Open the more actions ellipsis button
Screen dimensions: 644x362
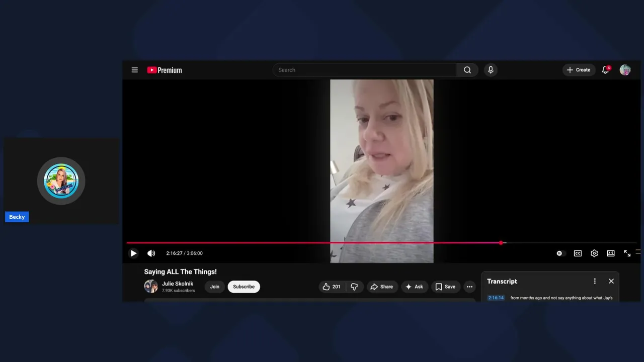469,287
